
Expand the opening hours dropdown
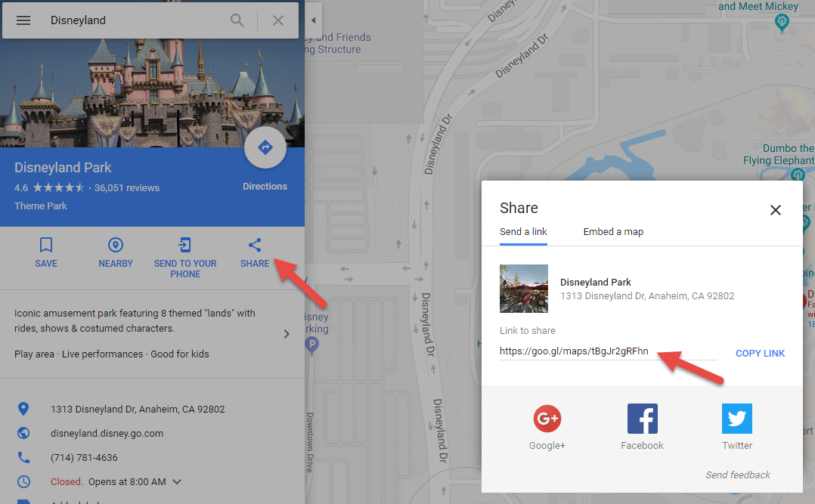pos(177,481)
